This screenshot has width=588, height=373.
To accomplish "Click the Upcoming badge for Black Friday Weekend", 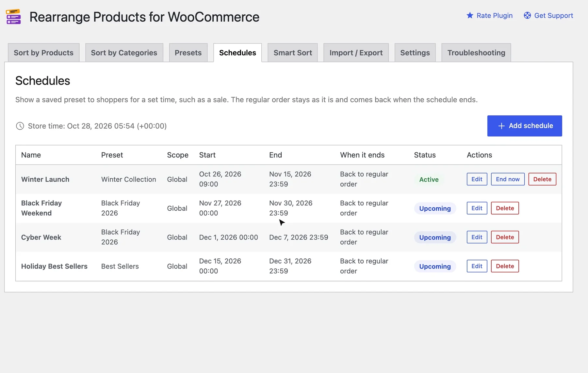I will pos(435,208).
